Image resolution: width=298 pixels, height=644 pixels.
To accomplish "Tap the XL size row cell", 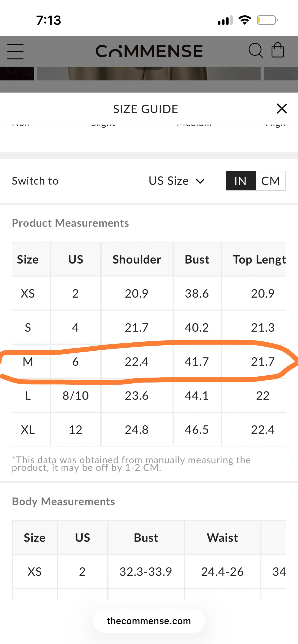I will (x=28, y=429).
